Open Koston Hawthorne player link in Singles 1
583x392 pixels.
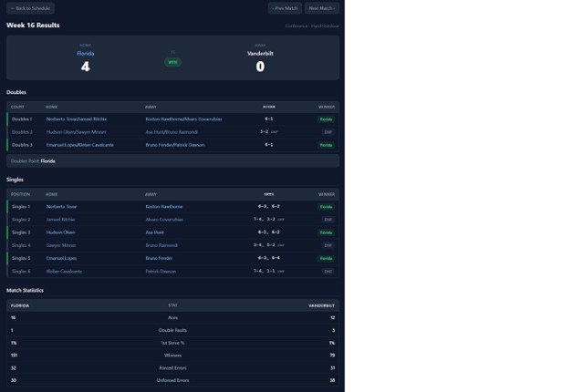[164, 206]
